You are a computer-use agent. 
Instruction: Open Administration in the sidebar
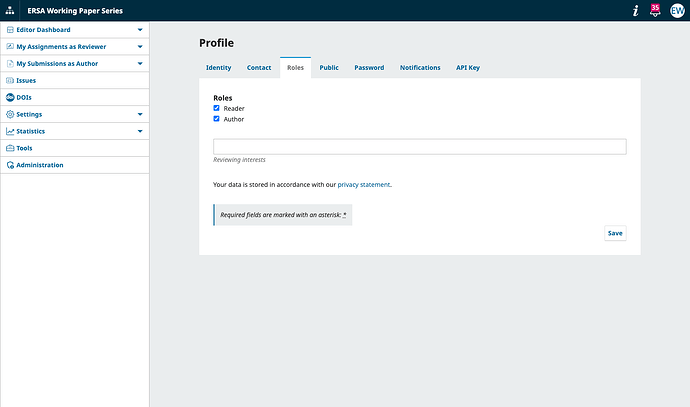click(39, 165)
